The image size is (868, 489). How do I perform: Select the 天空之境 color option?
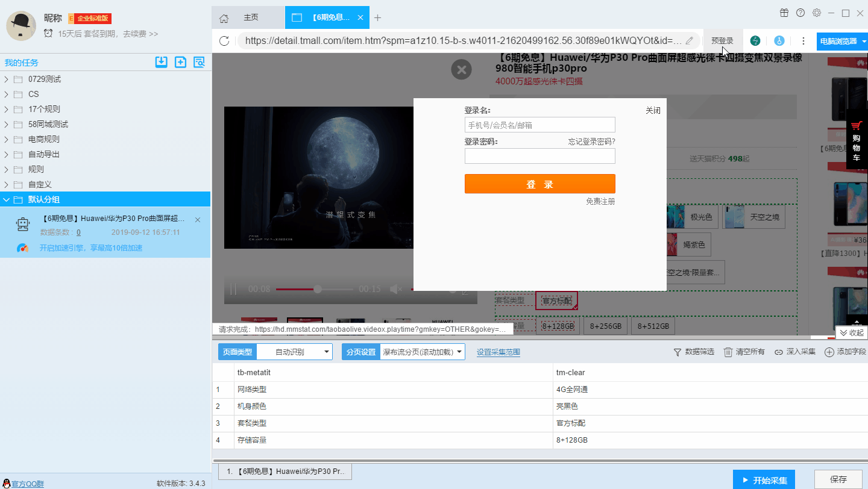[754, 217]
